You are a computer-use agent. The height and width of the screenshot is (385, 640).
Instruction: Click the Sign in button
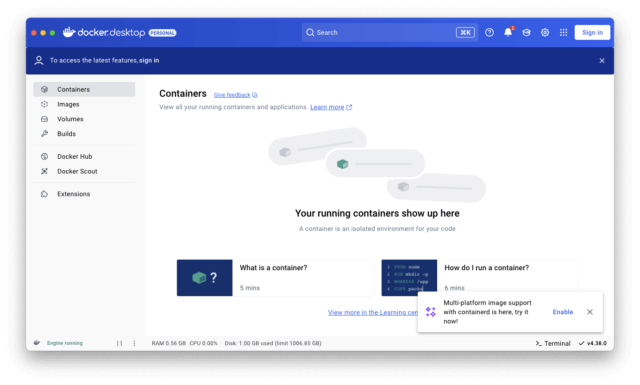pos(592,33)
